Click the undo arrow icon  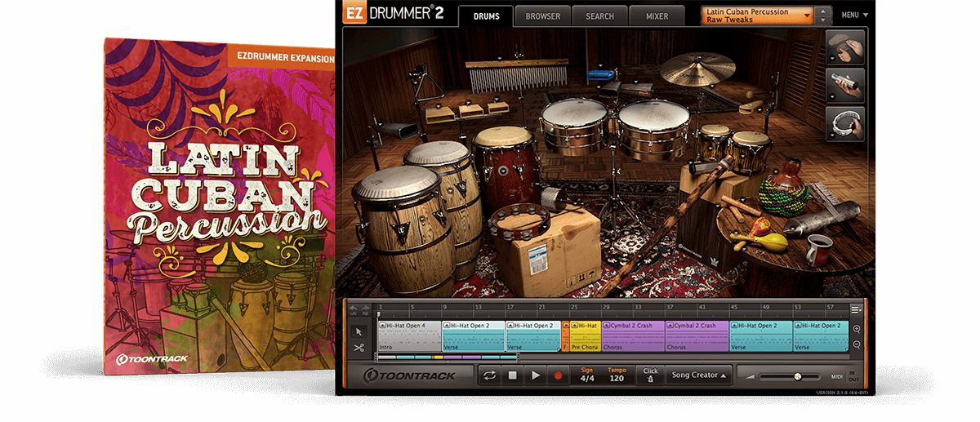tap(354, 310)
